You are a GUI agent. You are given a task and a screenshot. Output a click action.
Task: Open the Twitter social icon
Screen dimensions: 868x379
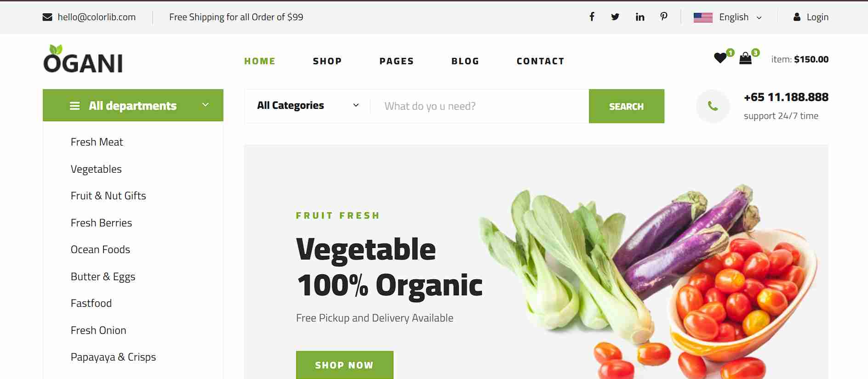pos(615,17)
